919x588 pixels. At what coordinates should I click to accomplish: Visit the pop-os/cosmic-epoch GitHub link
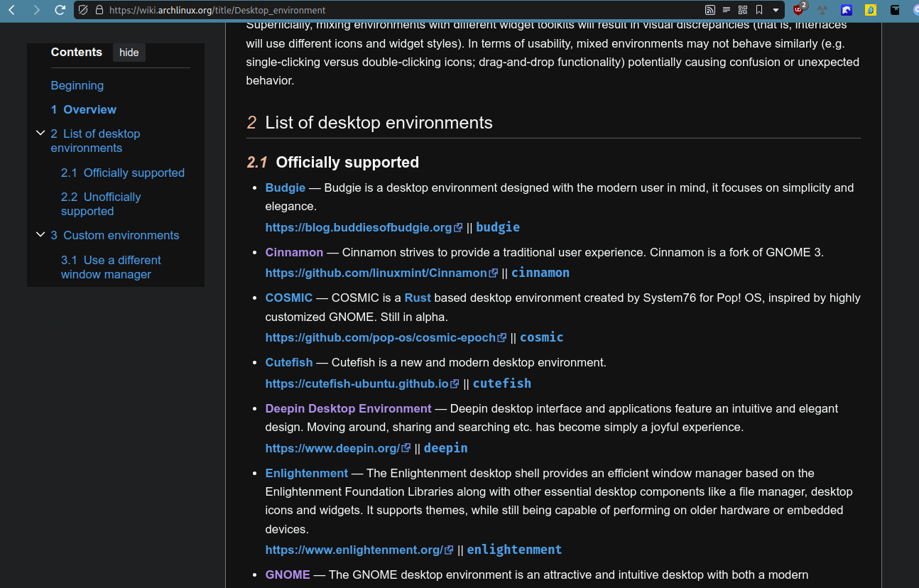pyautogui.click(x=381, y=337)
